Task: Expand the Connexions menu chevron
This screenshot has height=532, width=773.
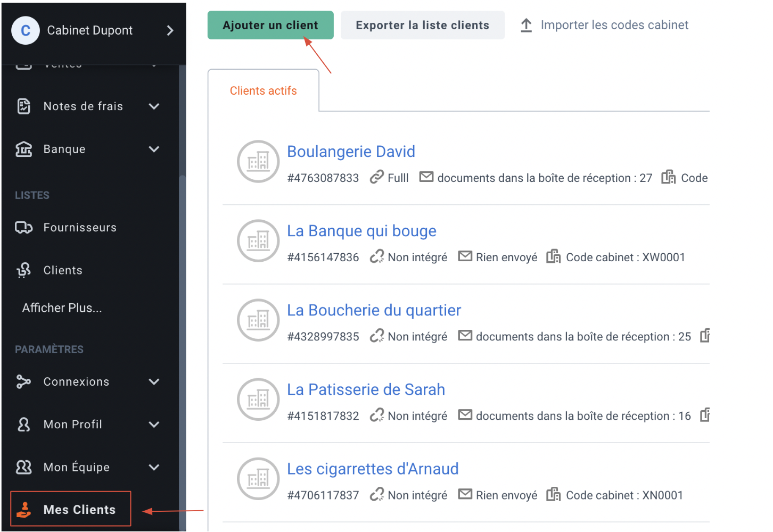Action: pos(154,382)
